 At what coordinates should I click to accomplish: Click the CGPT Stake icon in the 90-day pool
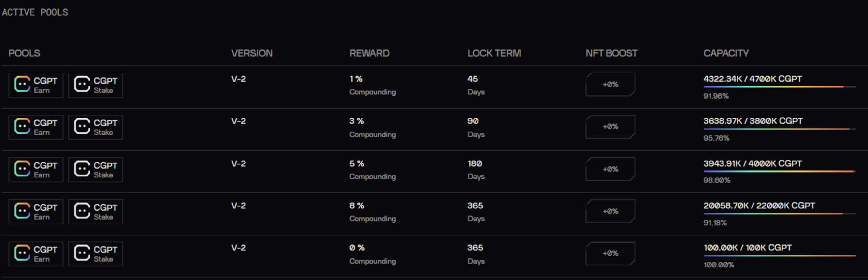96,127
